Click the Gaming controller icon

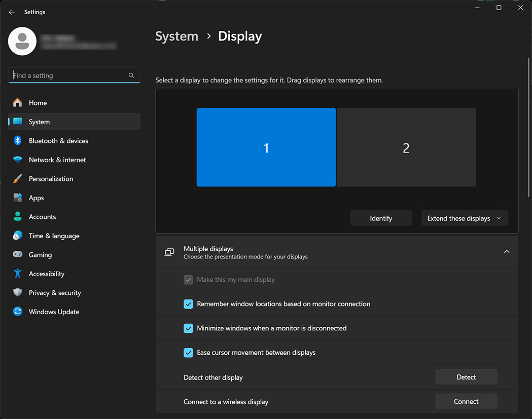18,255
